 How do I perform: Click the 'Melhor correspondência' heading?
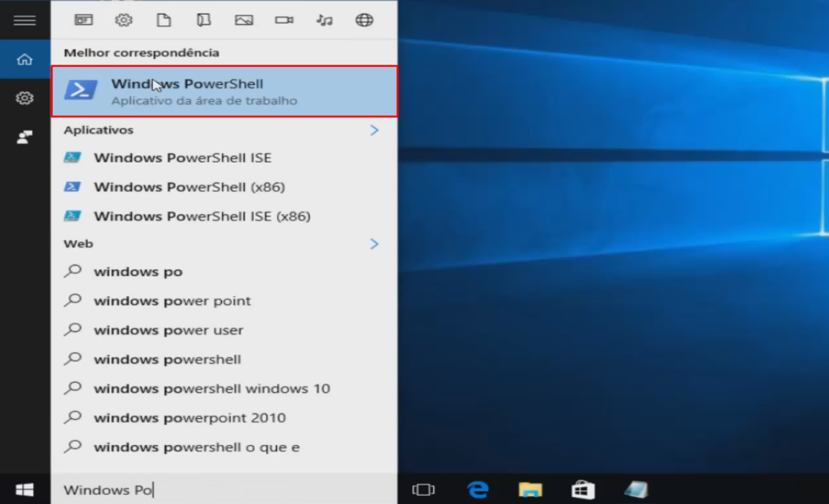click(141, 53)
